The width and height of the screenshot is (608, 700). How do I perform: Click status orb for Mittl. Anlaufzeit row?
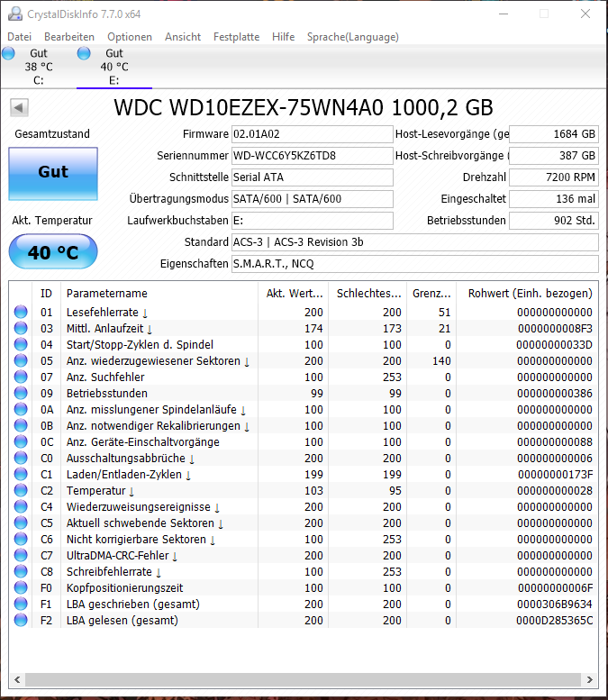(21, 328)
